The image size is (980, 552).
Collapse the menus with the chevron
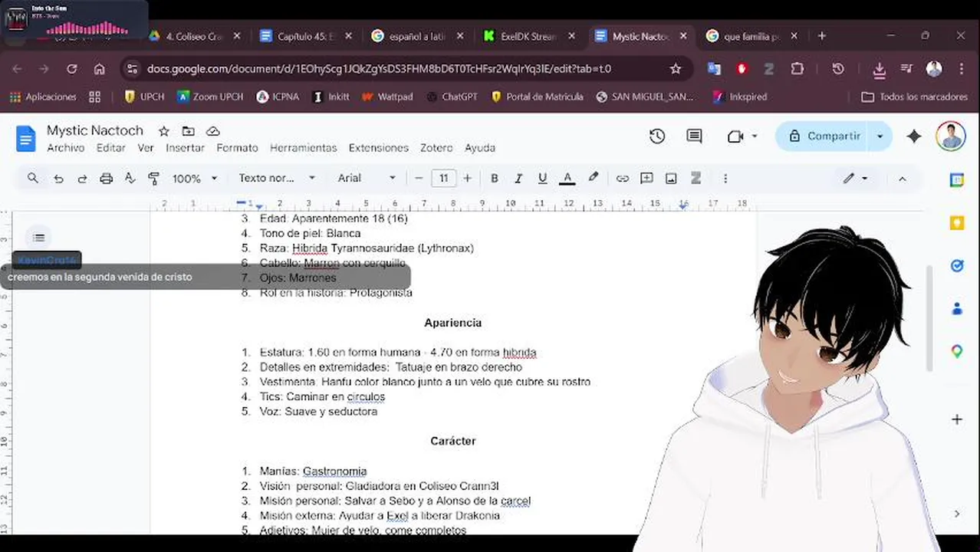(902, 178)
